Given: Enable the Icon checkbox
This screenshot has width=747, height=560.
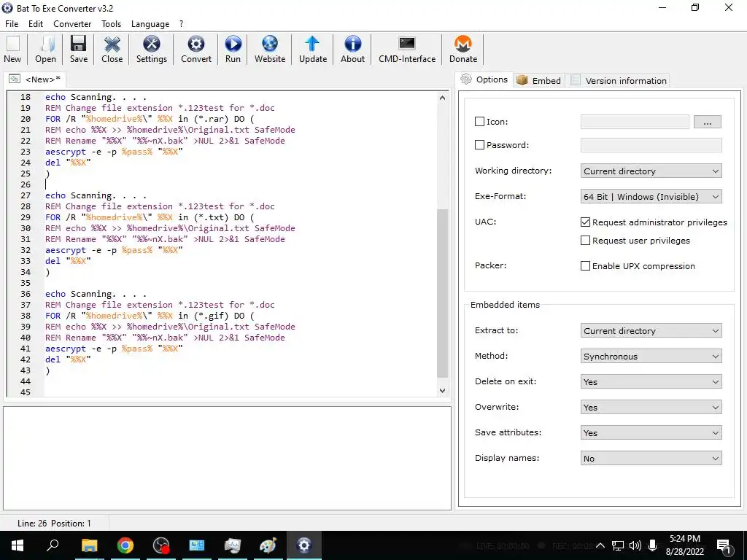Looking at the screenshot, I should pyautogui.click(x=480, y=122).
